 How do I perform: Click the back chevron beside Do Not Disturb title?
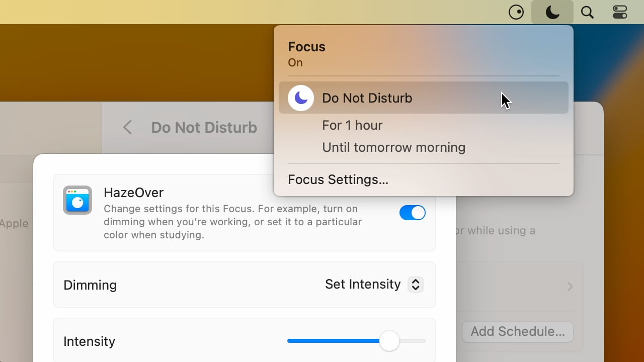127,127
